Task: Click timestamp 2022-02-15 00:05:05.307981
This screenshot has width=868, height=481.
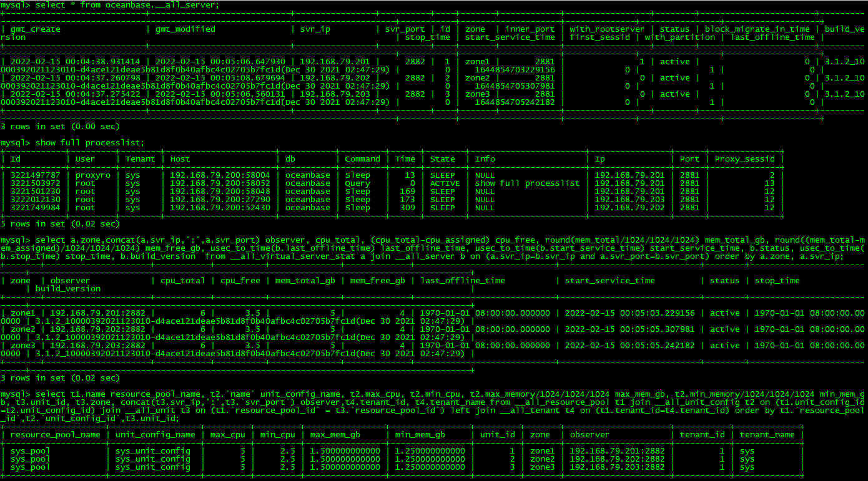Action: [630, 329]
